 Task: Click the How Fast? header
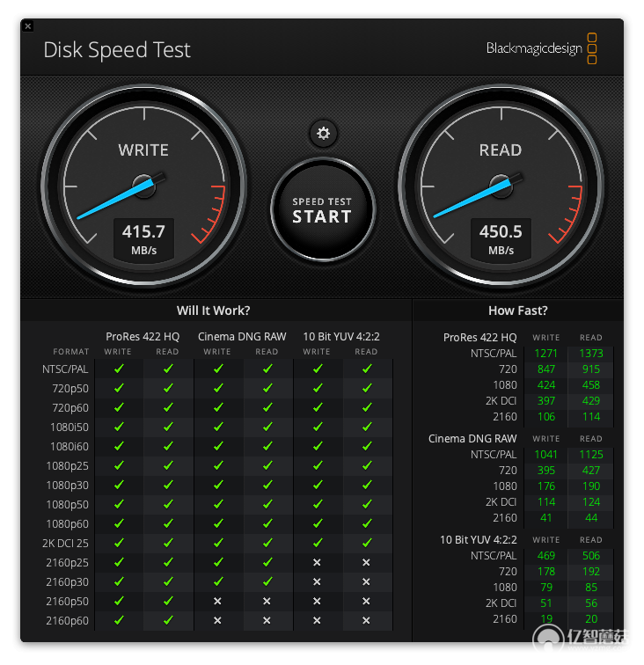coord(518,311)
